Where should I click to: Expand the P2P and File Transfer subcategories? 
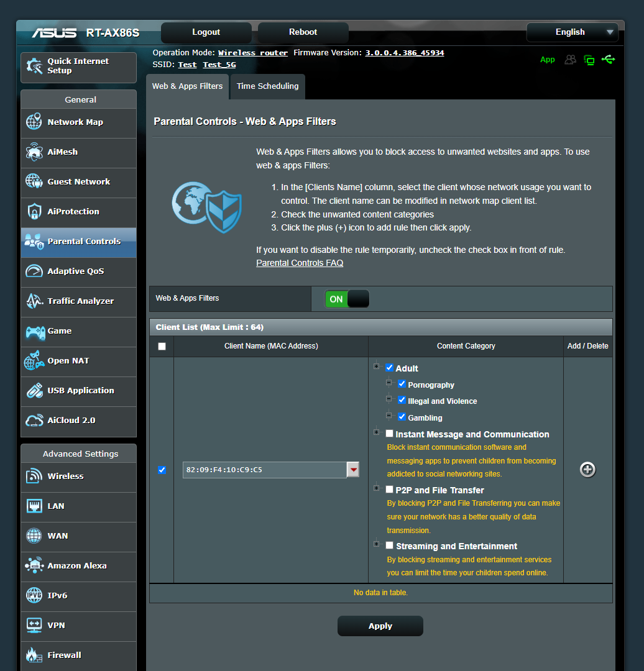click(376, 488)
